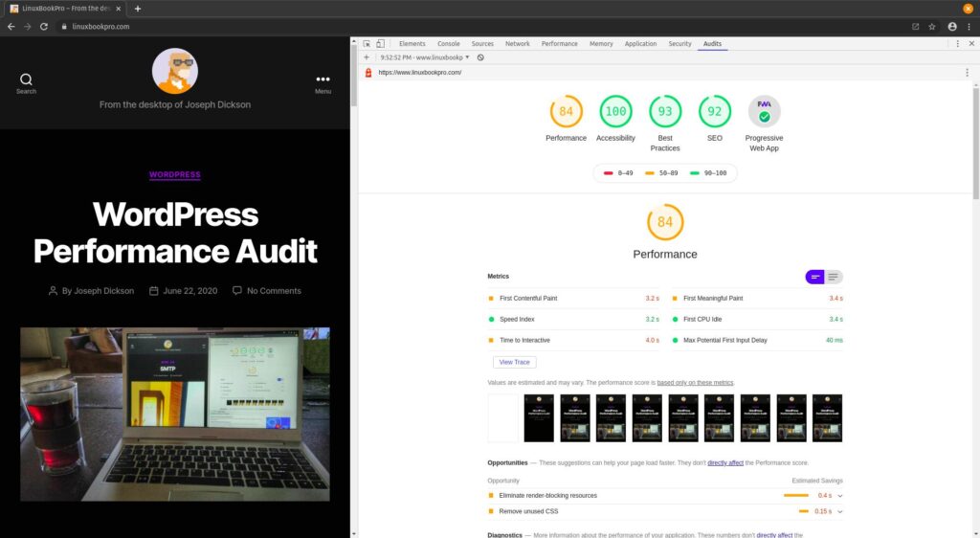Toggle the device toolbar icon
Viewport: 980px width, 538px height.
(x=380, y=44)
